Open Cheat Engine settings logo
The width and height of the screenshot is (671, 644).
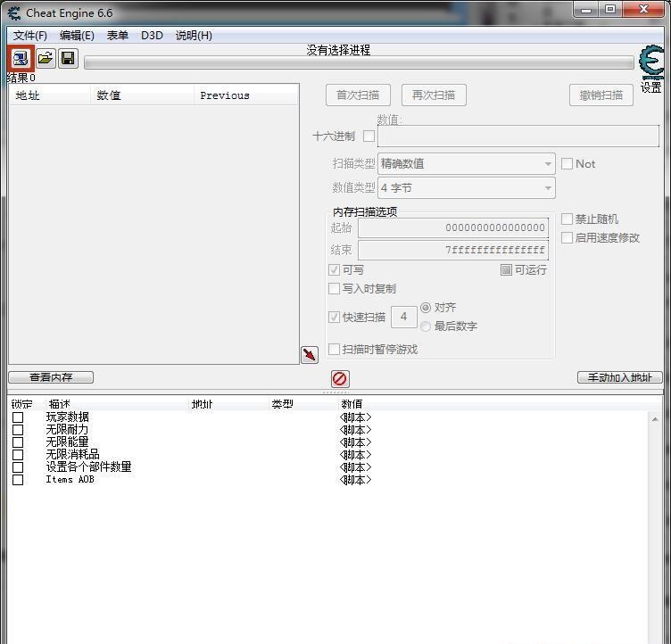click(x=651, y=62)
